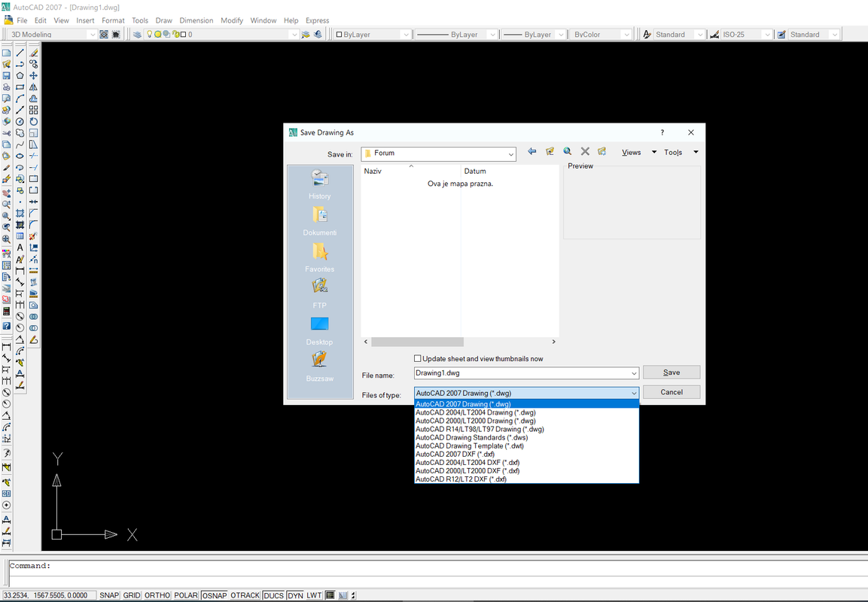Toggle OTRACK in the status bar

pyautogui.click(x=245, y=595)
